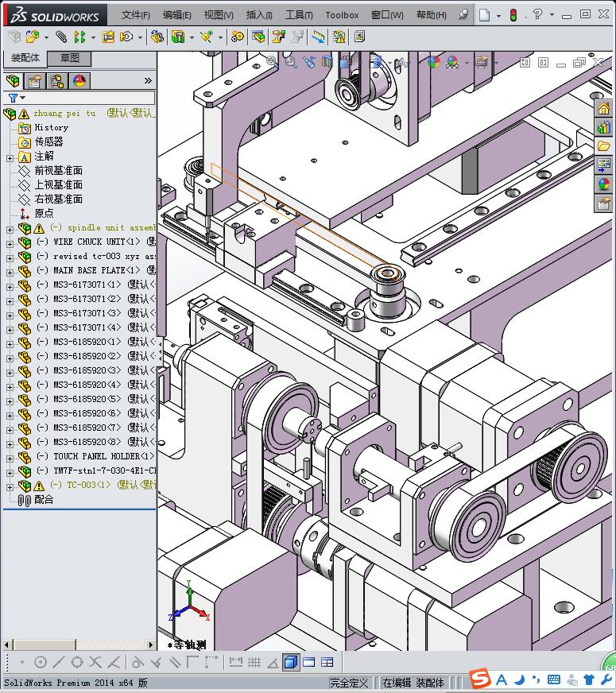Switch to four view viewport layout

click(x=327, y=662)
